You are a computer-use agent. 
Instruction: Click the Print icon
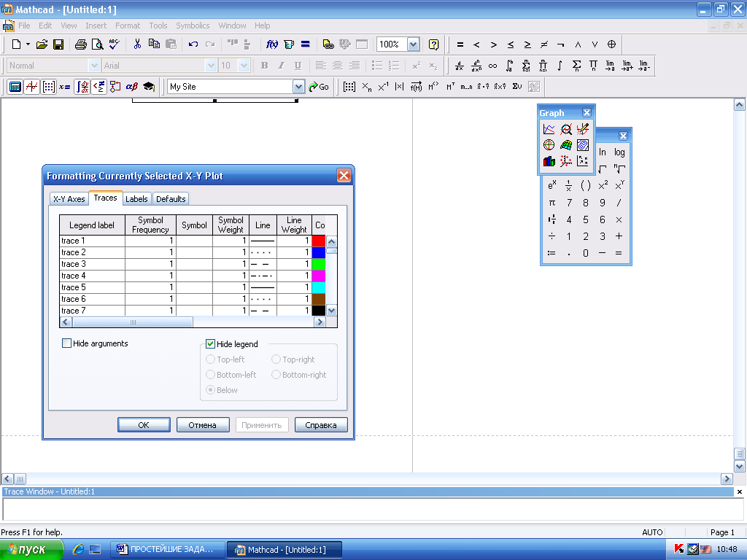(80, 44)
